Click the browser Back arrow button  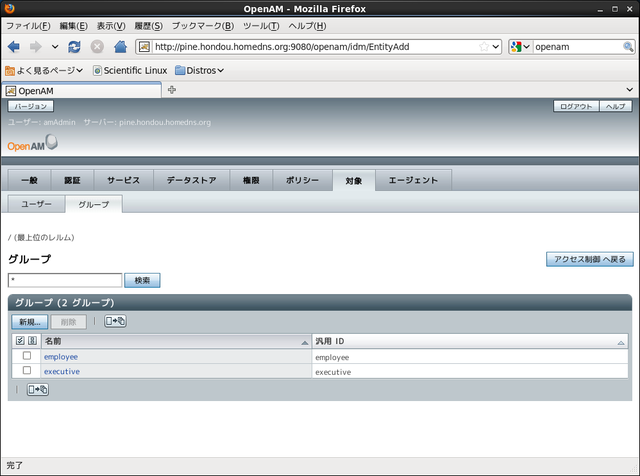pyautogui.click(x=14, y=47)
